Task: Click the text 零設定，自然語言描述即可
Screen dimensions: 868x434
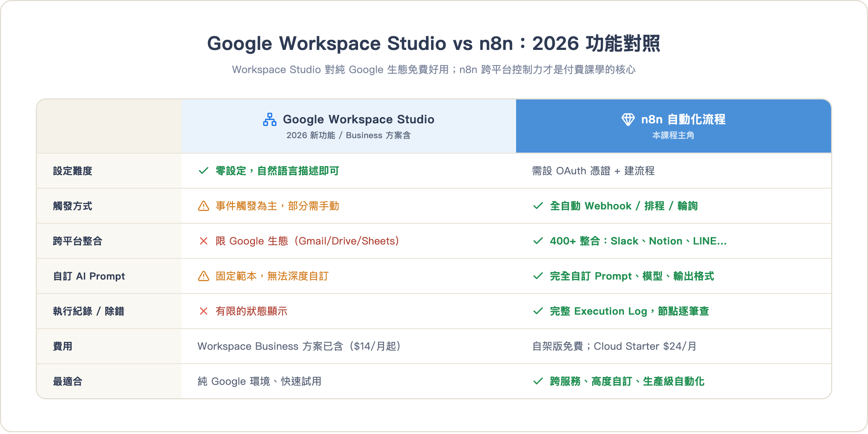Action: pyautogui.click(x=277, y=171)
